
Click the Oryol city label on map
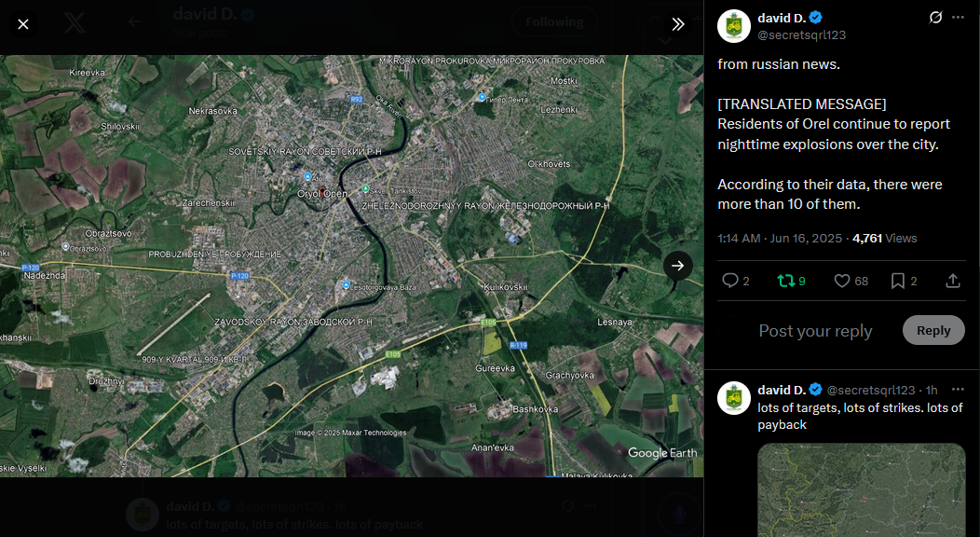coord(321,194)
